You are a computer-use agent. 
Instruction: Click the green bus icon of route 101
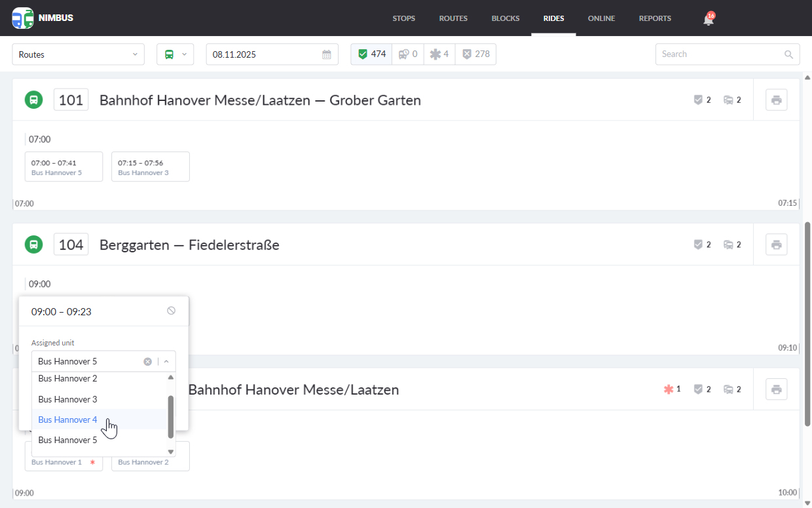point(33,100)
